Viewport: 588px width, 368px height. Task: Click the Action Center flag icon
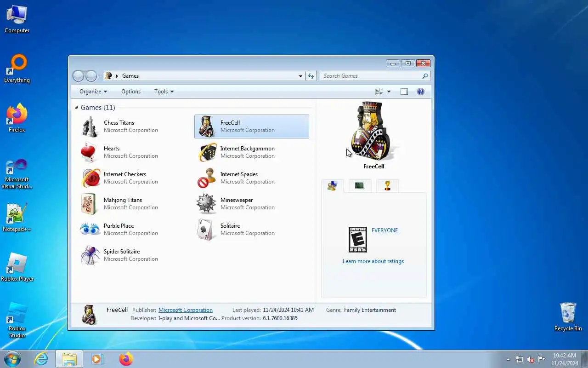(542, 359)
